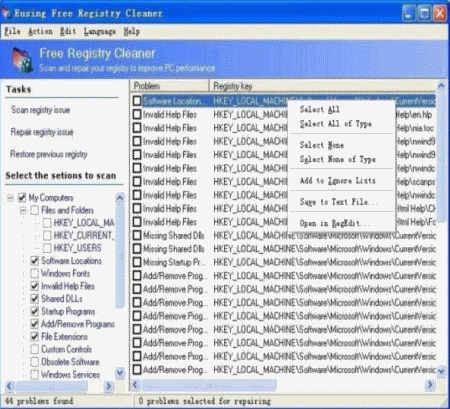Choose Add to Ignore Lists
450x409 pixels.
(341, 180)
